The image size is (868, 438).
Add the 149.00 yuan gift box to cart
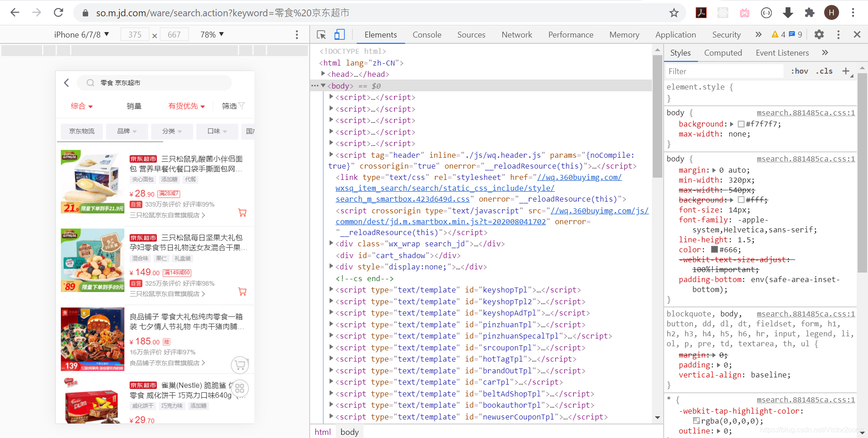[x=242, y=292]
